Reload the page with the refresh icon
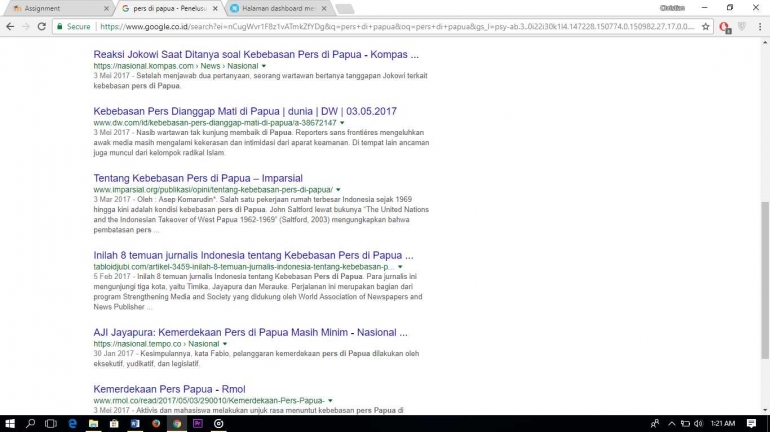The image size is (770, 432). 42,27
